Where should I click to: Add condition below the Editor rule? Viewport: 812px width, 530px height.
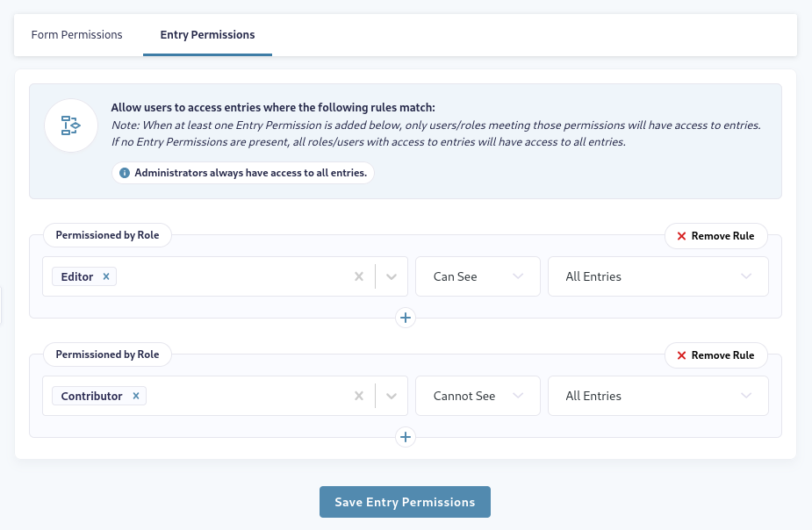[406, 318]
